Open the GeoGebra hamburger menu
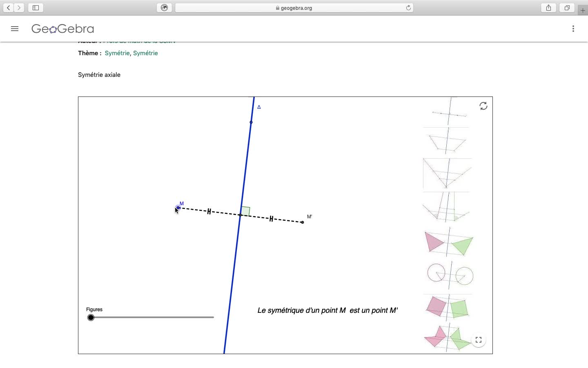The height and width of the screenshot is (368, 588). pos(15,29)
